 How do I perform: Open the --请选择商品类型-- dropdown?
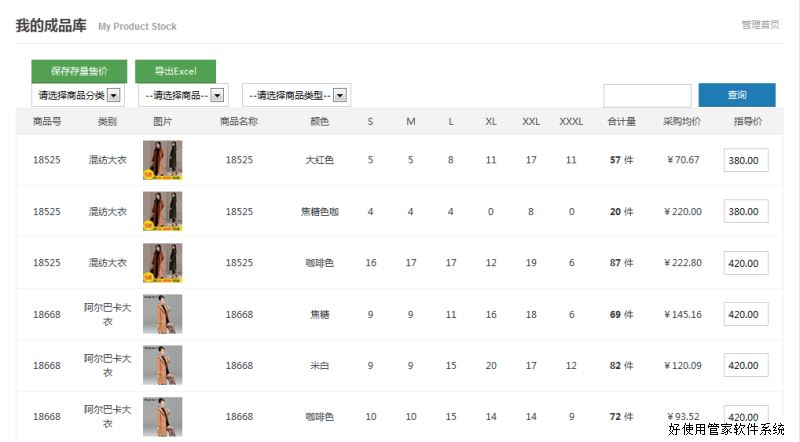(x=295, y=95)
